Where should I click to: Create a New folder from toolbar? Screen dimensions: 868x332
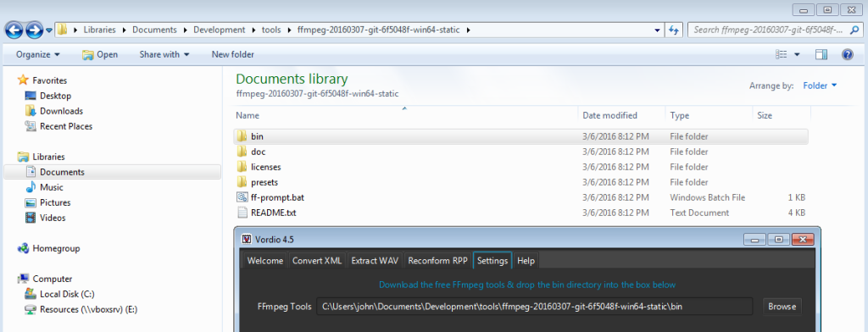click(x=233, y=54)
